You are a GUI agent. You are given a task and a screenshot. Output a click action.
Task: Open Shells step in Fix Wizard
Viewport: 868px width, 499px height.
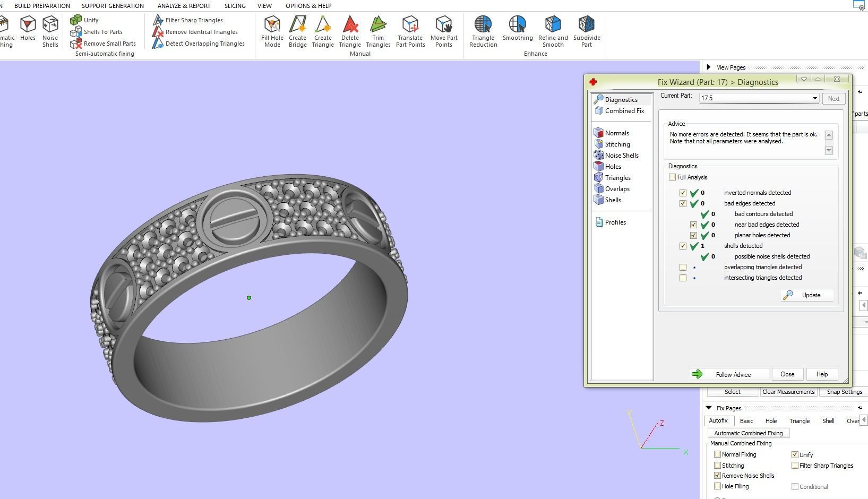608,200
